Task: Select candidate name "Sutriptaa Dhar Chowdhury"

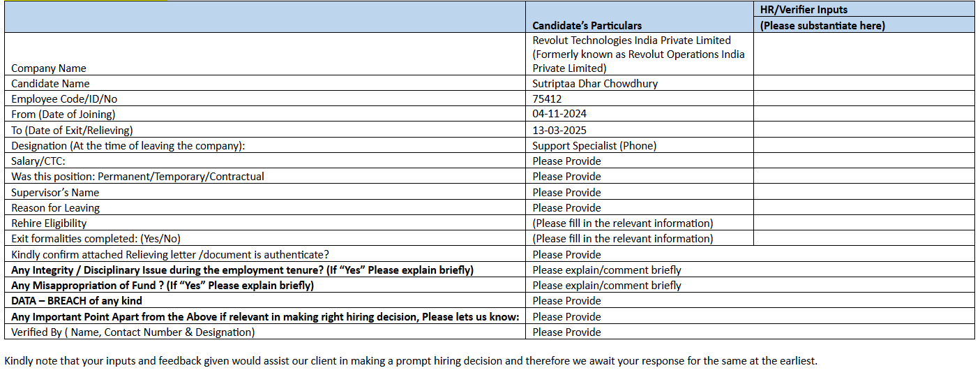Action: (x=594, y=84)
